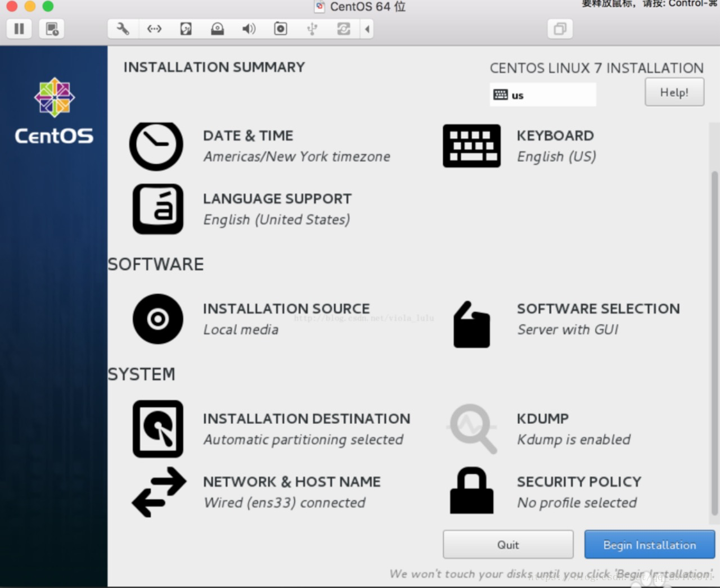
Task: Open the VM snapshot icon
Action: (52, 29)
